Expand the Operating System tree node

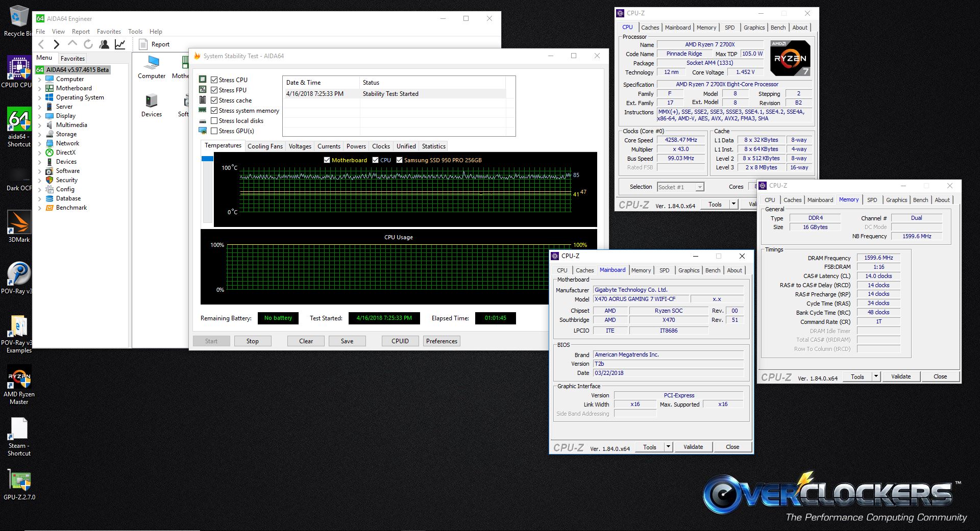tap(40, 97)
